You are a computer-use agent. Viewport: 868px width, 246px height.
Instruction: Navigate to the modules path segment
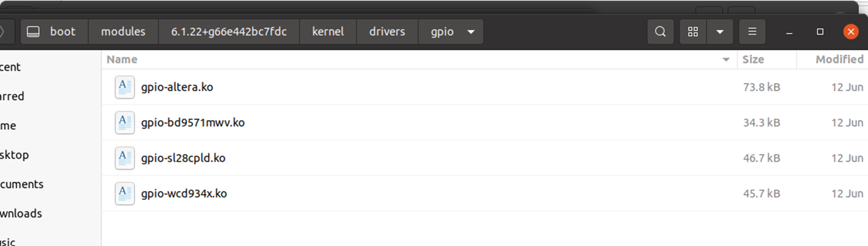[x=123, y=32]
